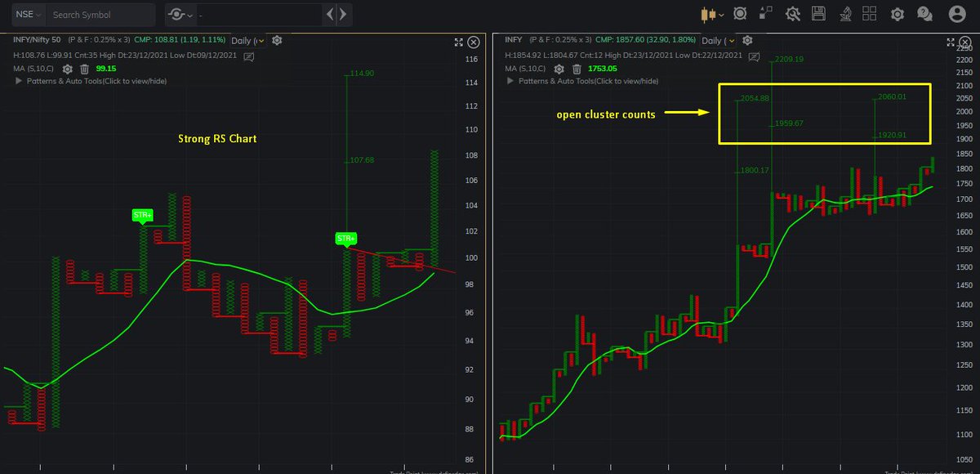
Task: Click the INFY symbol title on right chart
Action: tap(514, 39)
